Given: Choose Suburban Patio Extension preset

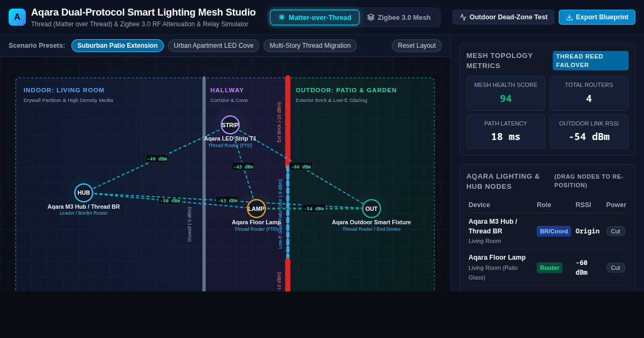Looking at the screenshot, I should [x=118, y=46].
